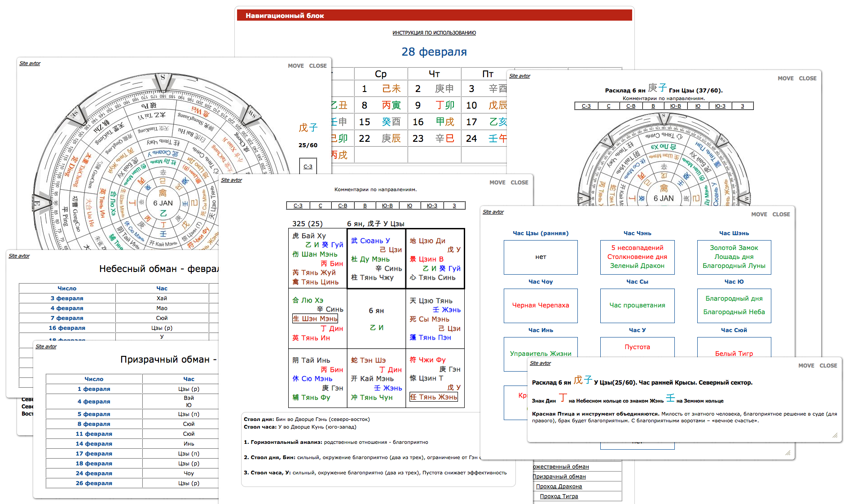The width and height of the screenshot is (849, 504).
Task: Click the Час Шэнь cell 'Золотой Замок'
Action: (x=734, y=257)
